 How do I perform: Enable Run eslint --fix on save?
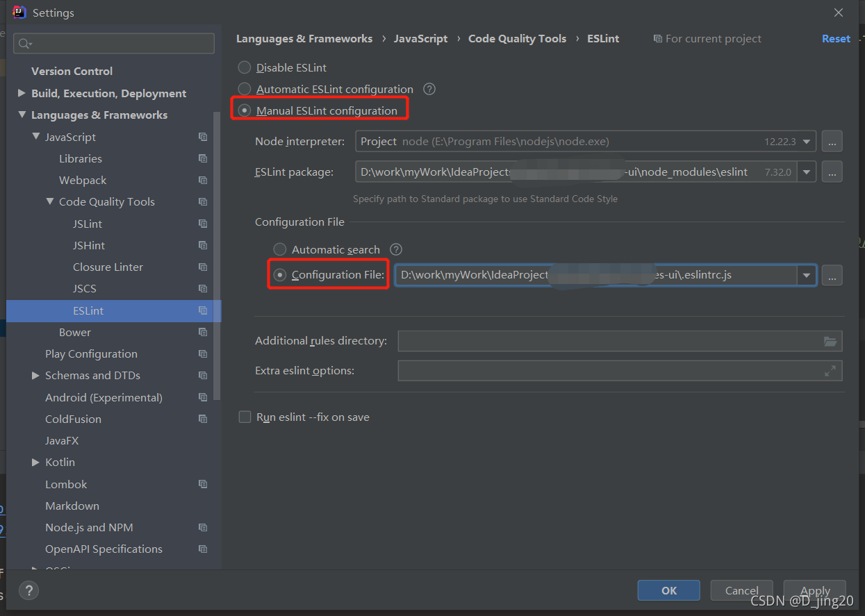click(x=245, y=417)
